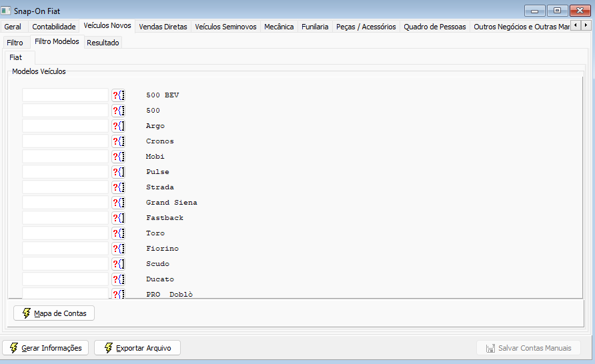Open the lookup icon for PRO Doblò
The width and height of the screenshot is (595, 364).
(118, 293)
